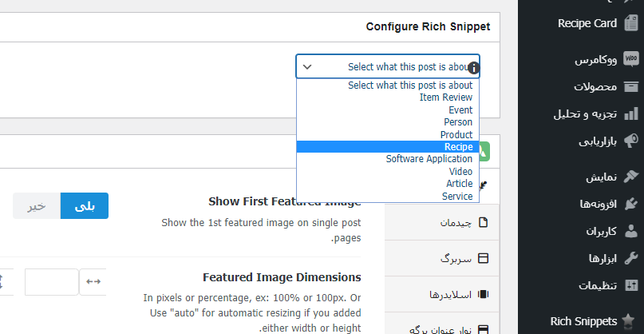
Task: Select Software Application from the dropdown
Action: [x=388, y=159]
